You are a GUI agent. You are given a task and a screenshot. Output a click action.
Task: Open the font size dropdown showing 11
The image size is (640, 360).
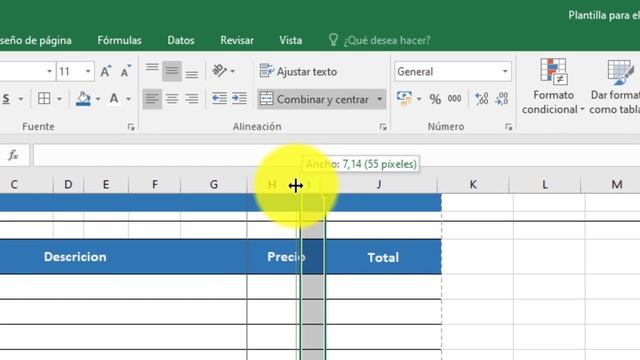(x=88, y=71)
